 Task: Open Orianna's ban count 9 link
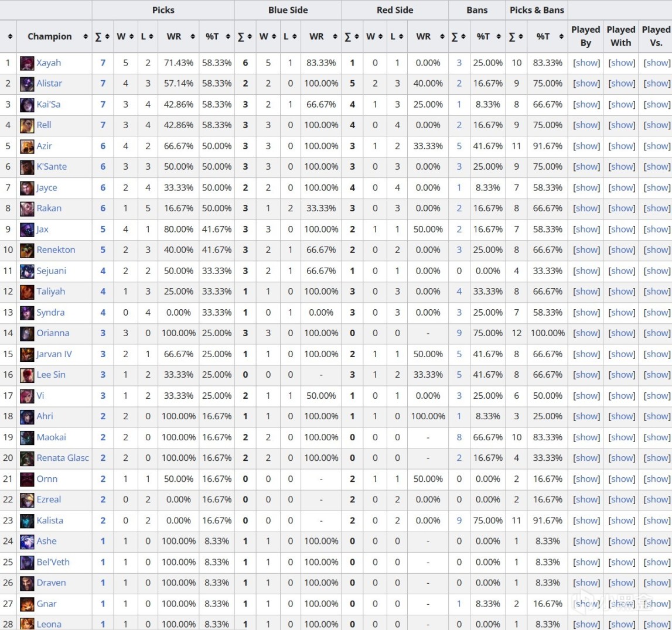(459, 333)
